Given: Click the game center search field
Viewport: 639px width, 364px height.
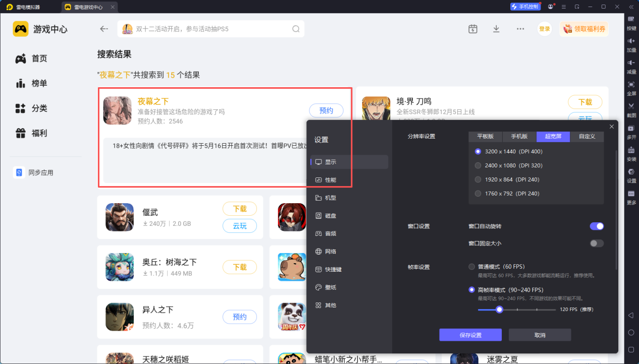Looking at the screenshot, I should pyautogui.click(x=211, y=29).
